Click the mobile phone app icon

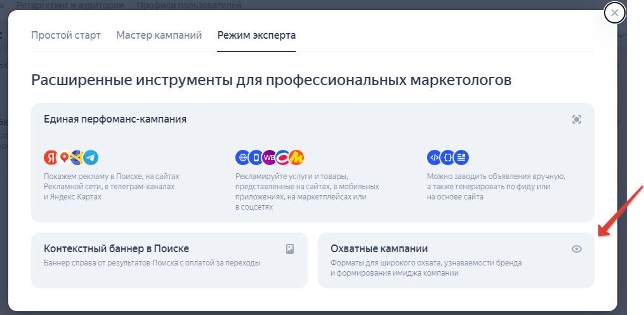tap(256, 157)
